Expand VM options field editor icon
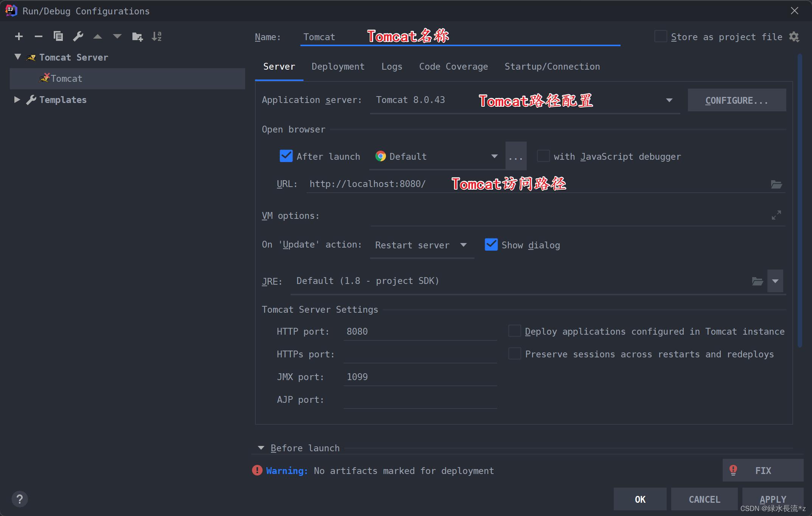The image size is (812, 516). 776,215
